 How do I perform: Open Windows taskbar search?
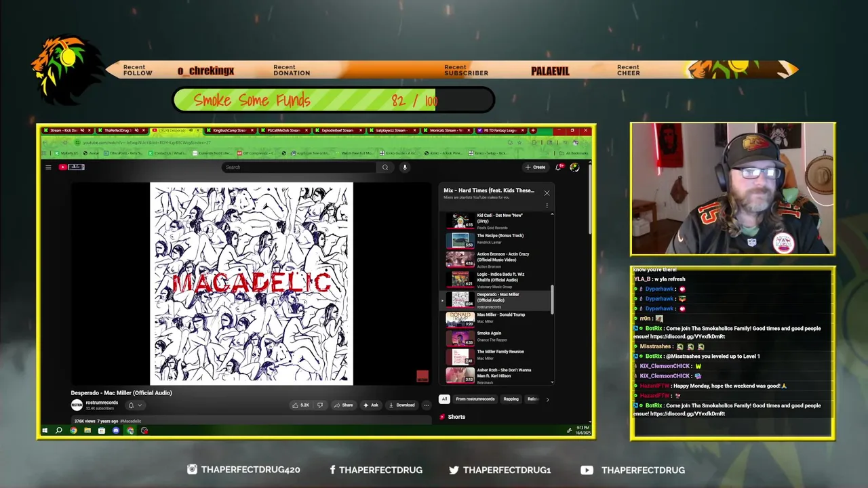[x=59, y=430]
